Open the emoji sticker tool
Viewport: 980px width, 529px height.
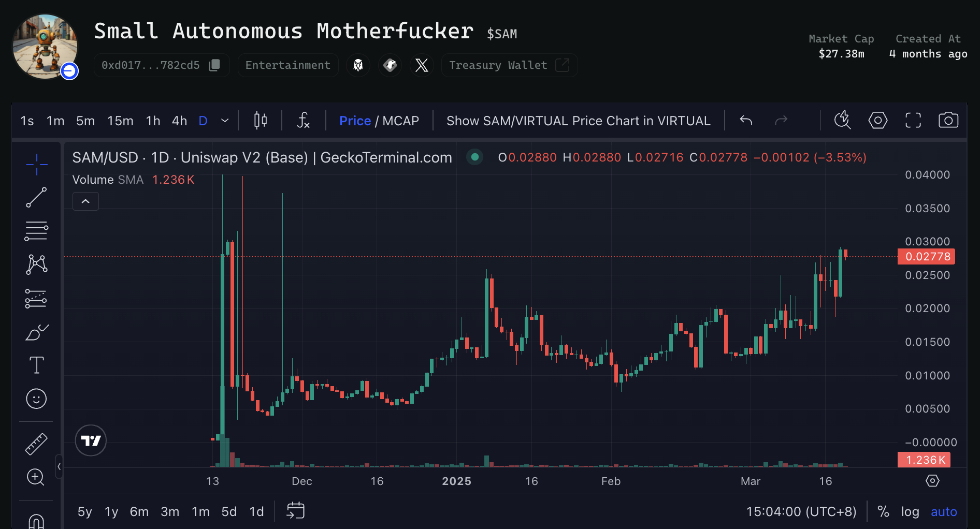pyautogui.click(x=36, y=399)
